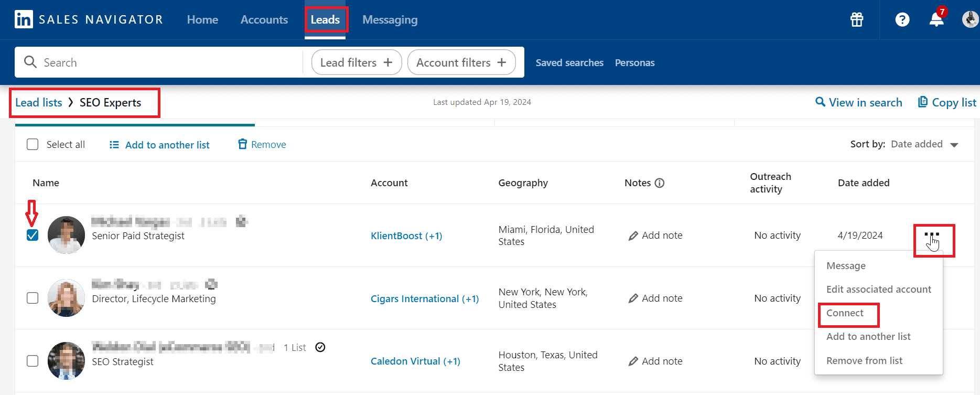Click the LinkedIn logo icon
The width and height of the screenshot is (980, 395).
24,19
